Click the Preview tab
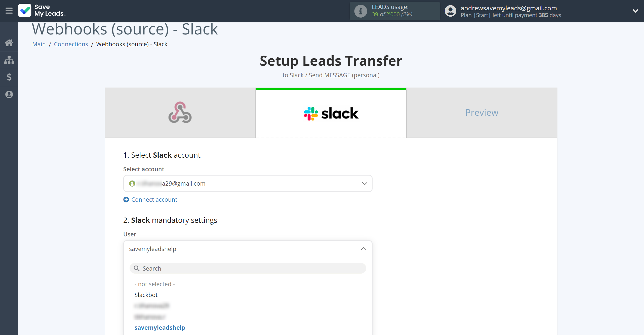The width and height of the screenshot is (644, 335). pos(482,112)
